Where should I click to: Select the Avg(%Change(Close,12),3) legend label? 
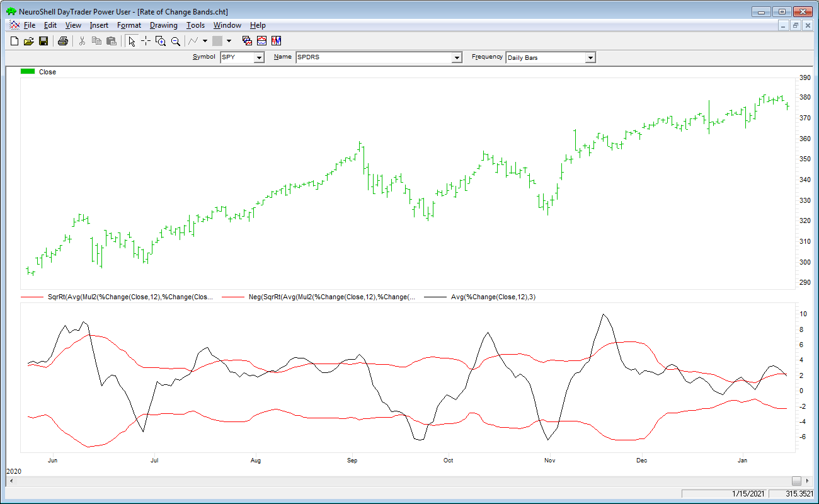[x=493, y=297]
